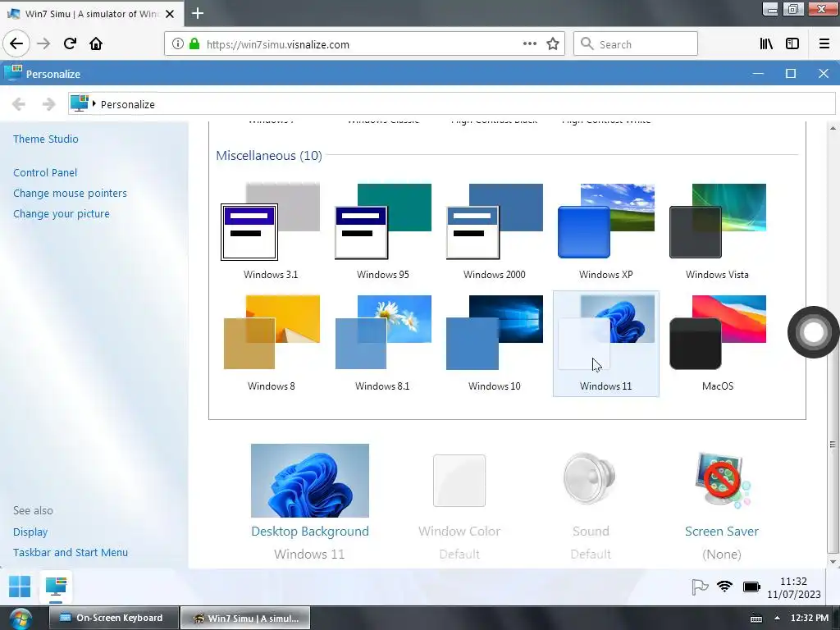
Task: Click scrollbar down arrow in Personalize
Action: point(833,562)
